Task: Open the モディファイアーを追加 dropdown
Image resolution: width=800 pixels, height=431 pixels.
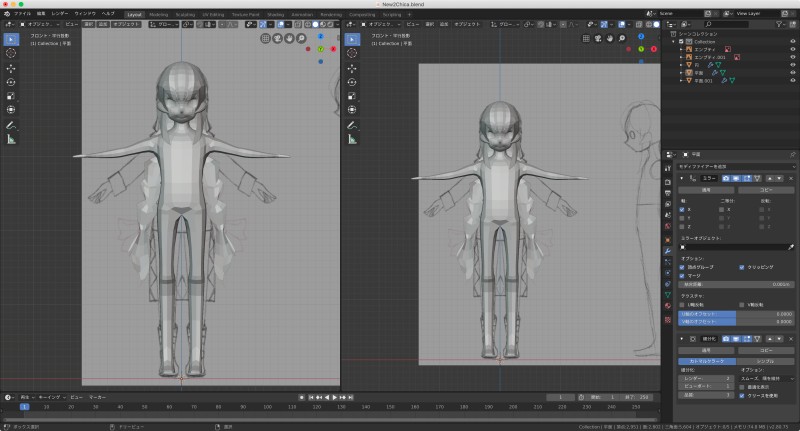Action: click(736, 164)
